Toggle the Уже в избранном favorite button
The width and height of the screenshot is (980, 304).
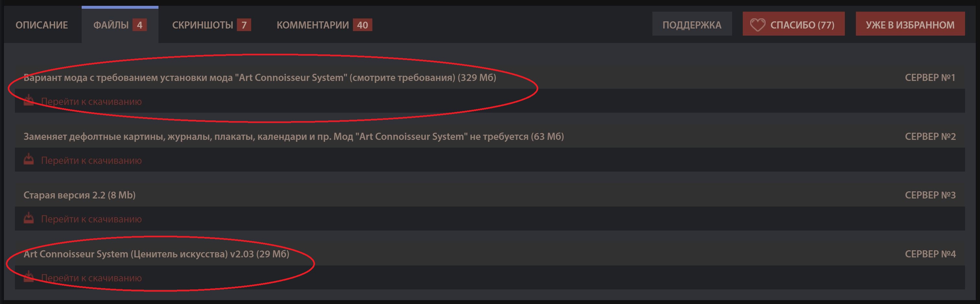[910, 25]
